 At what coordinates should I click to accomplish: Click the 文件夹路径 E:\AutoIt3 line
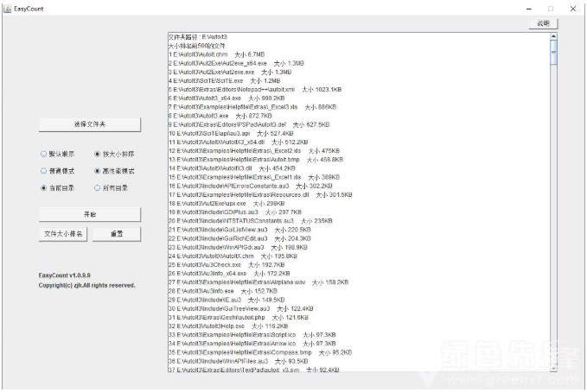tap(198, 36)
